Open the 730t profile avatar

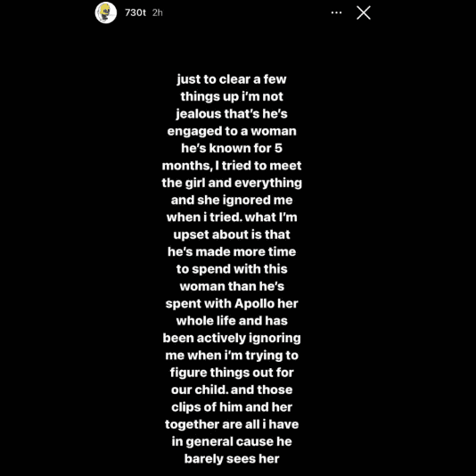(x=106, y=12)
